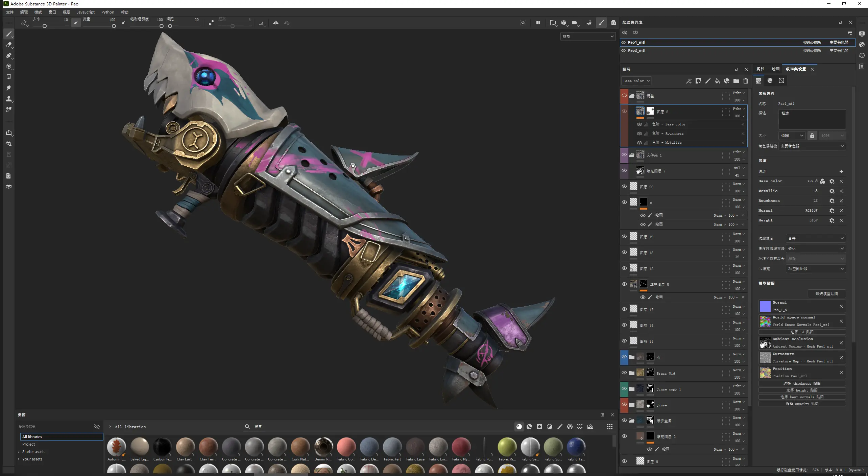The image size is (868, 476).
Task: Pause the viewport rendering
Action: tap(538, 23)
